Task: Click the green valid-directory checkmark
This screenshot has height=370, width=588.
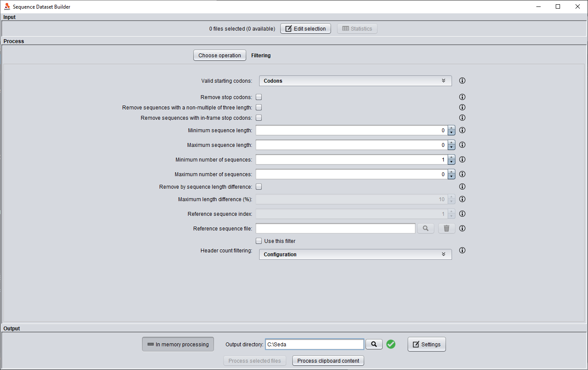Action: 391,344
